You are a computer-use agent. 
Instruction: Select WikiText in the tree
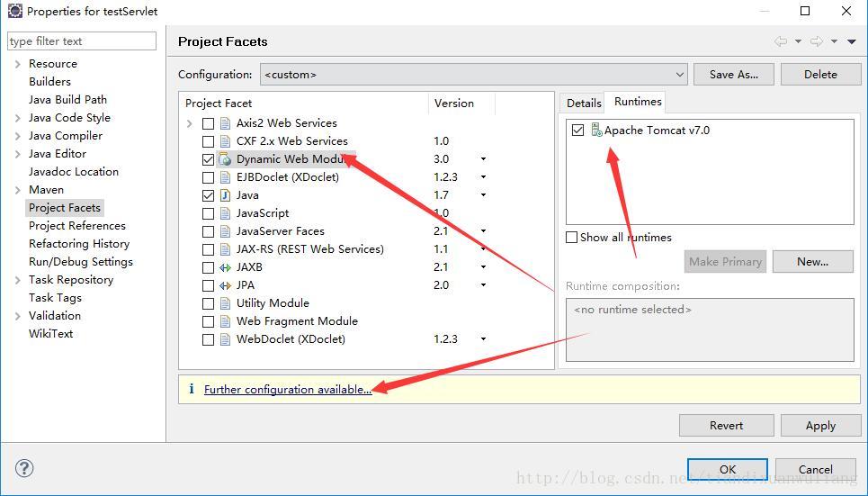pyautogui.click(x=50, y=334)
